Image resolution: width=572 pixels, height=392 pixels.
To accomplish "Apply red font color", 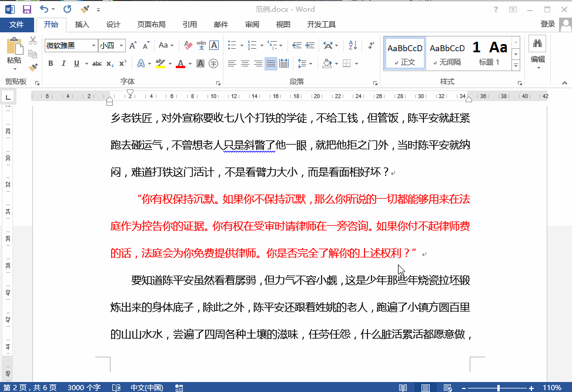I will [180, 64].
